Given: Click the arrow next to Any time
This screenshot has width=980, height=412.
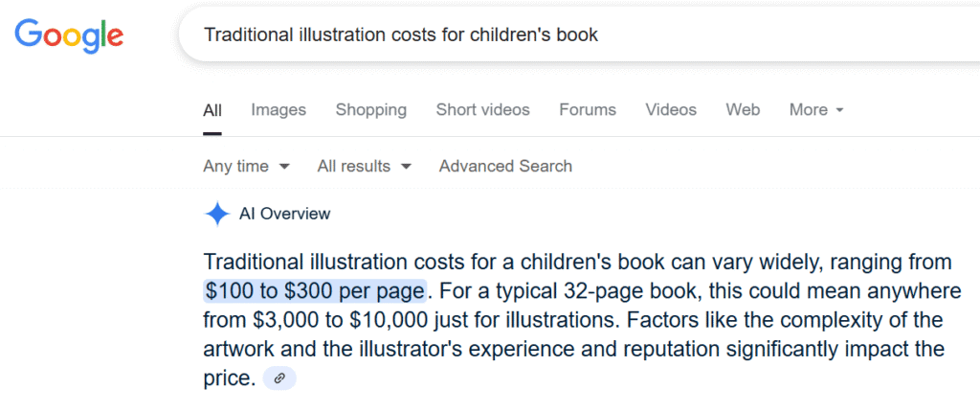Looking at the screenshot, I should click(284, 167).
